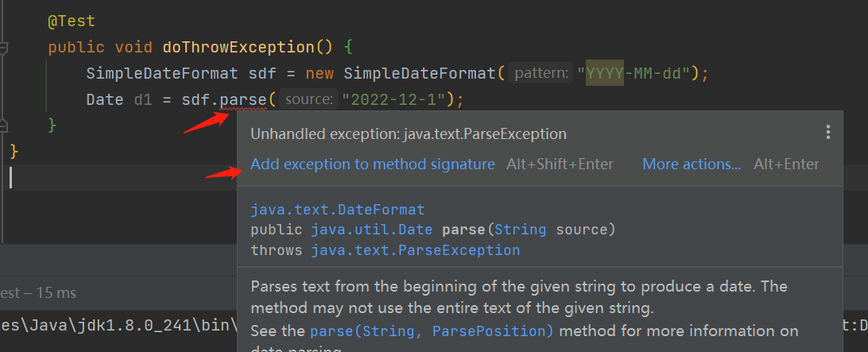This screenshot has height=352, width=868.
Task: Click the fold end marker below the method body
Action: (x=3, y=125)
